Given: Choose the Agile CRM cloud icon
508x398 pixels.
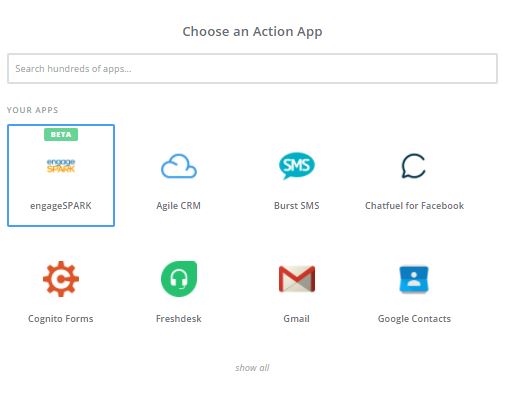Looking at the screenshot, I should click(179, 166).
